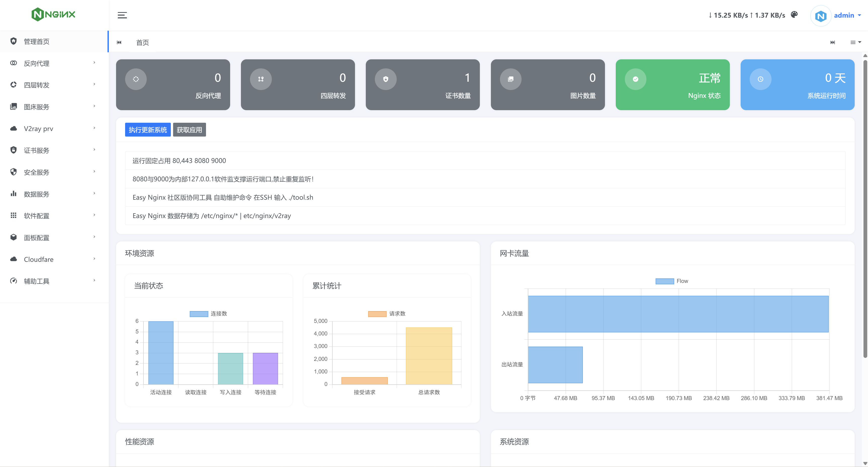
Task: Expand the 反向代理 menu chevron
Action: tap(94, 63)
